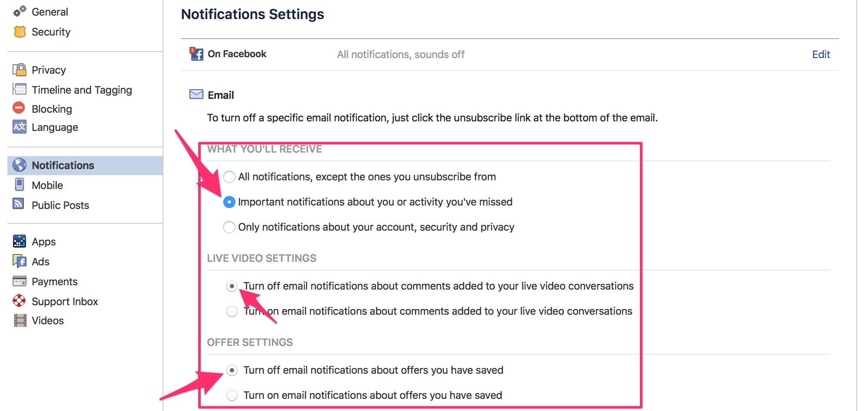Select All notifications except unsubscribed option
Viewport: 868px width, 411px height.
(x=229, y=177)
